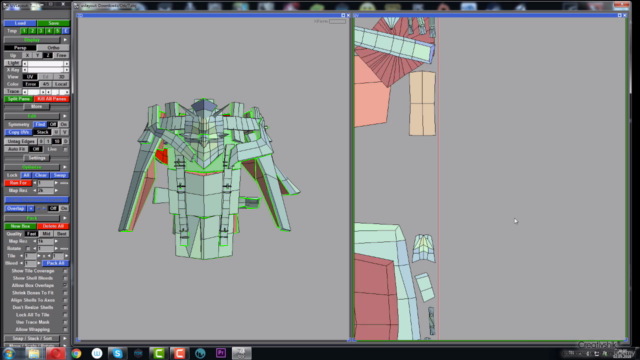
Task: Click the Light brightness slider bar
Action: coord(46,63)
